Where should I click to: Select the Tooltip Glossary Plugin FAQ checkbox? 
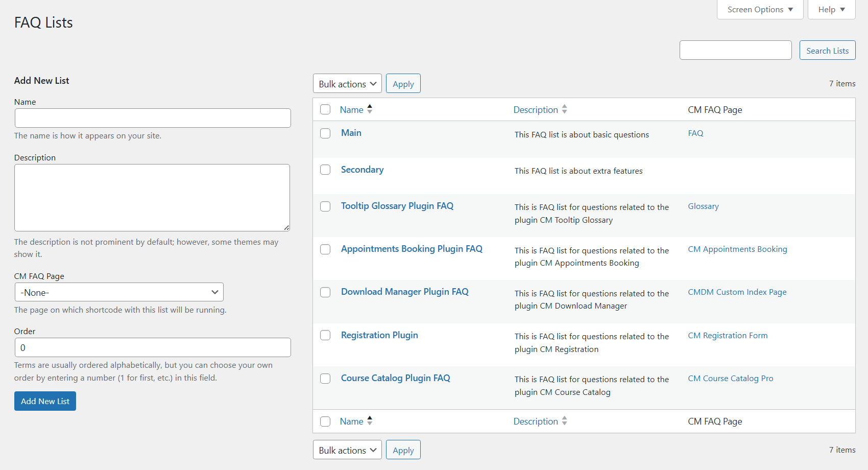coord(325,206)
